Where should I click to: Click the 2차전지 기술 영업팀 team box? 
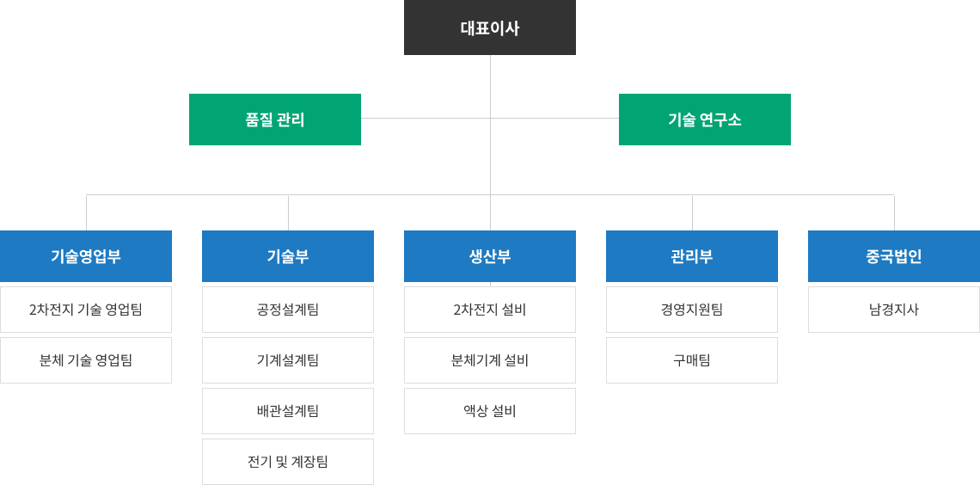point(86,310)
